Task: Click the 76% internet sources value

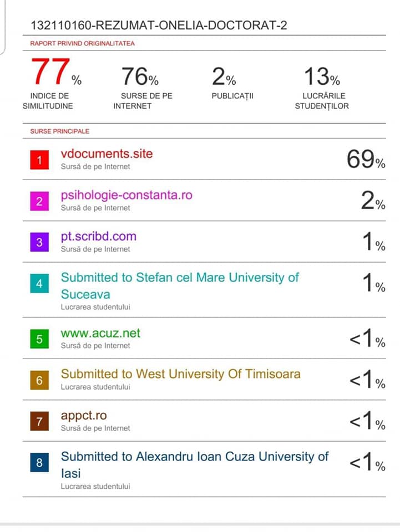Action: [140, 76]
